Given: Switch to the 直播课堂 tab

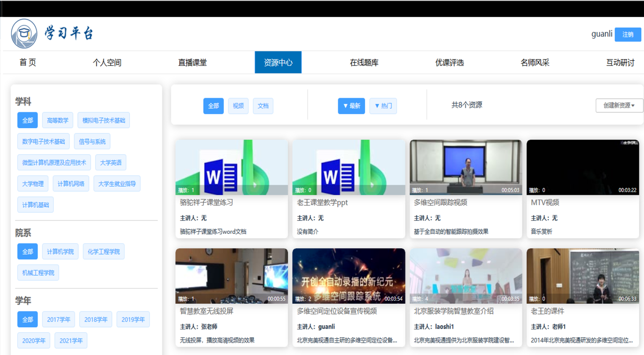Looking at the screenshot, I should [x=192, y=62].
